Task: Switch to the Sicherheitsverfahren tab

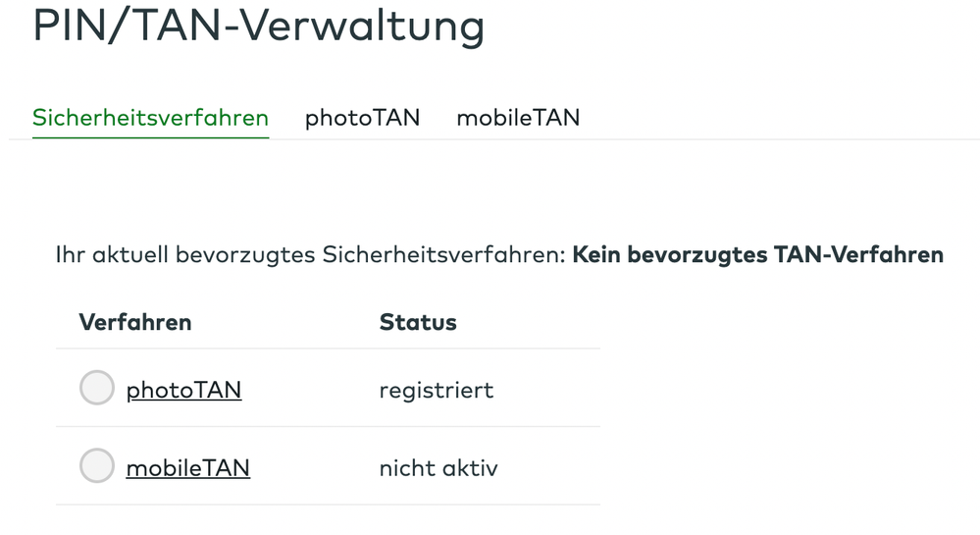Action: (x=150, y=118)
